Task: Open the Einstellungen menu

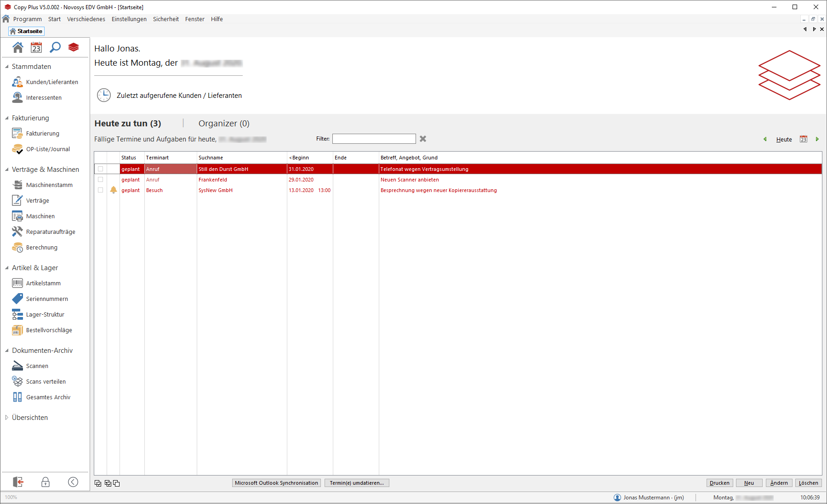Action: pos(129,19)
